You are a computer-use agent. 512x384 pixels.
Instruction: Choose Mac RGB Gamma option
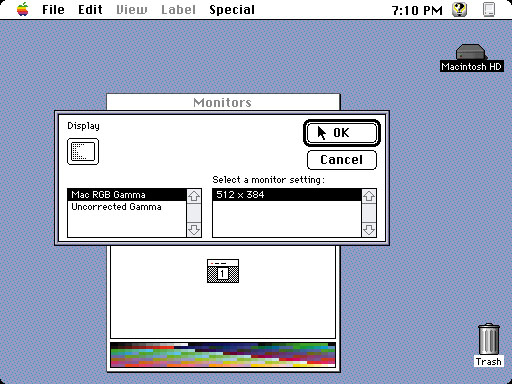click(127, 195)
